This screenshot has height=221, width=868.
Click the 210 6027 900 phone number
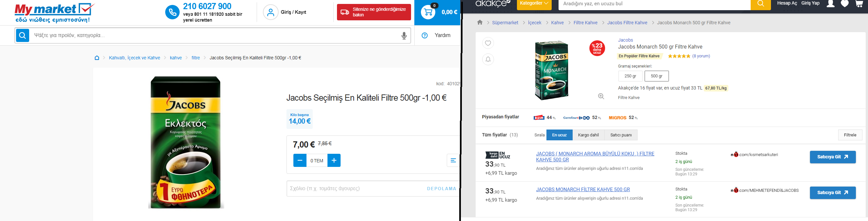(x=207, y=6)
